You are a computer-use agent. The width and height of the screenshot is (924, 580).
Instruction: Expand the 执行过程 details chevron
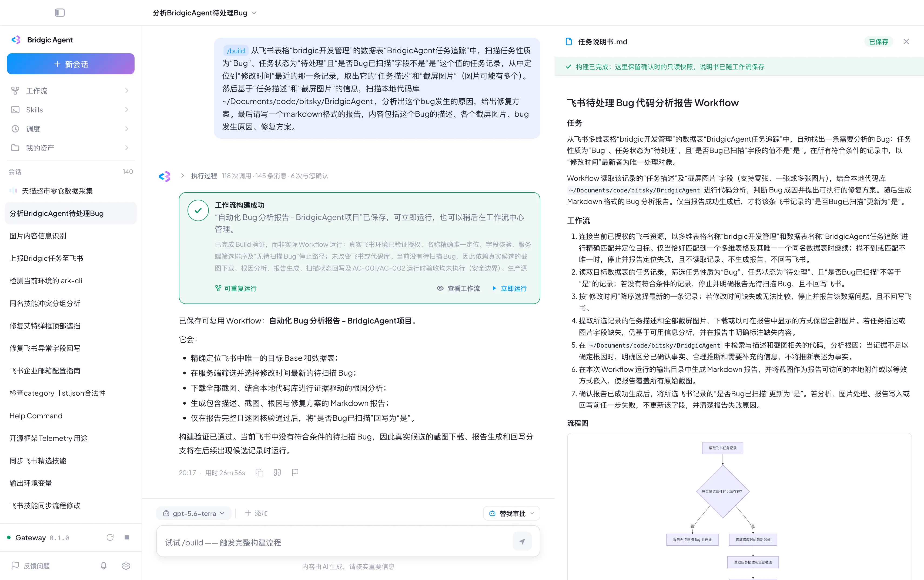(x=183, y=176)
